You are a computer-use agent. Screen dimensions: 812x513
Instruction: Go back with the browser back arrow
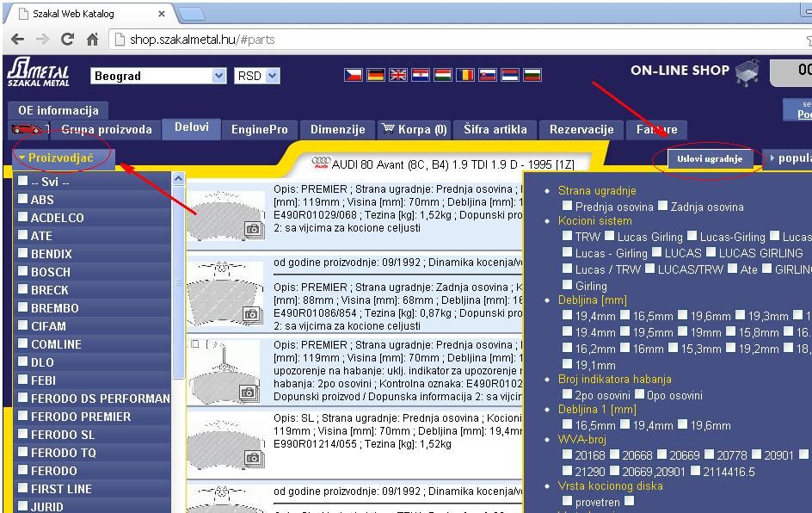pos(17,39)
